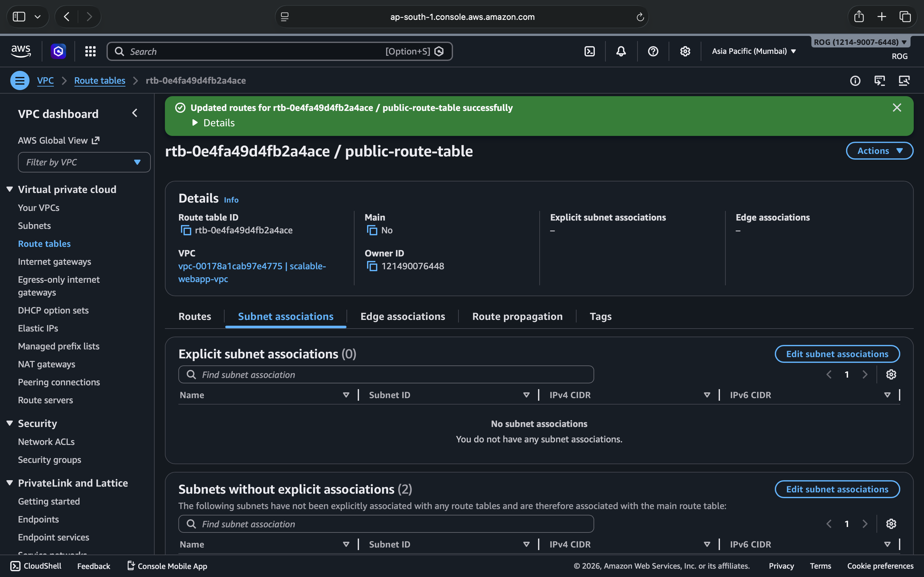Click the AWS logo home icon
The width and height of the screenshot is (924, 577).
[21, 51]
